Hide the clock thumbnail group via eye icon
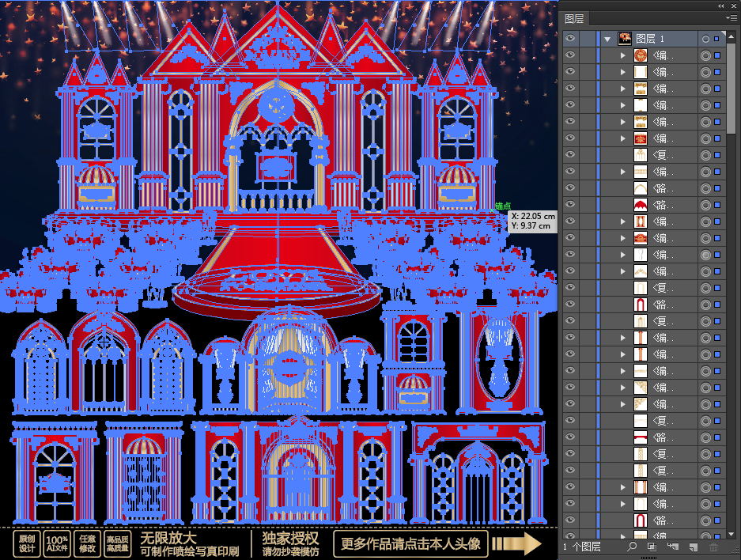741x560 pixels. [x=570, y=55]
